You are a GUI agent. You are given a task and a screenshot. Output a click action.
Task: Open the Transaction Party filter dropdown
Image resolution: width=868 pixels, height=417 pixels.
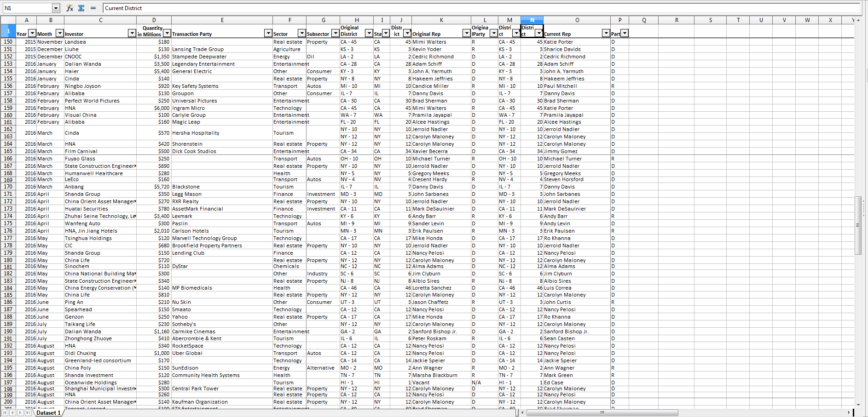click(x=268, y=33)
